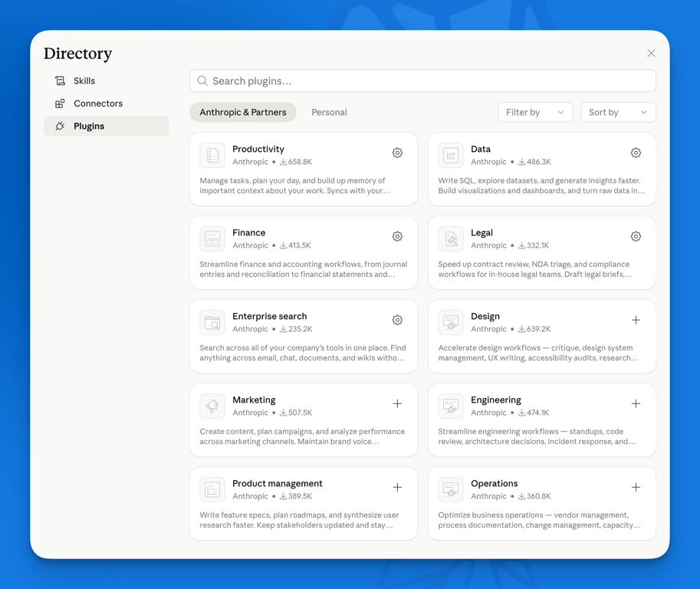Screen dimensions: 700x589
Task: Click the Enterprise search plugin icon
Action: pos(212,322)
